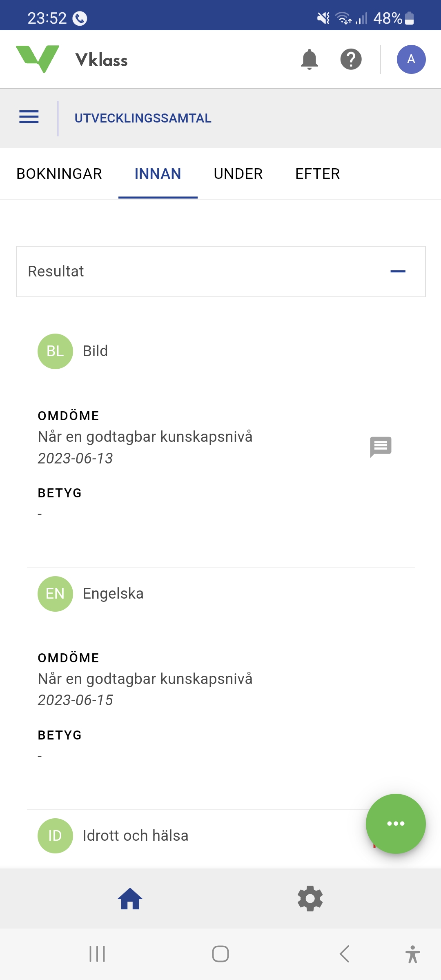Open settings with the gear icon

(x=310, y=899)
